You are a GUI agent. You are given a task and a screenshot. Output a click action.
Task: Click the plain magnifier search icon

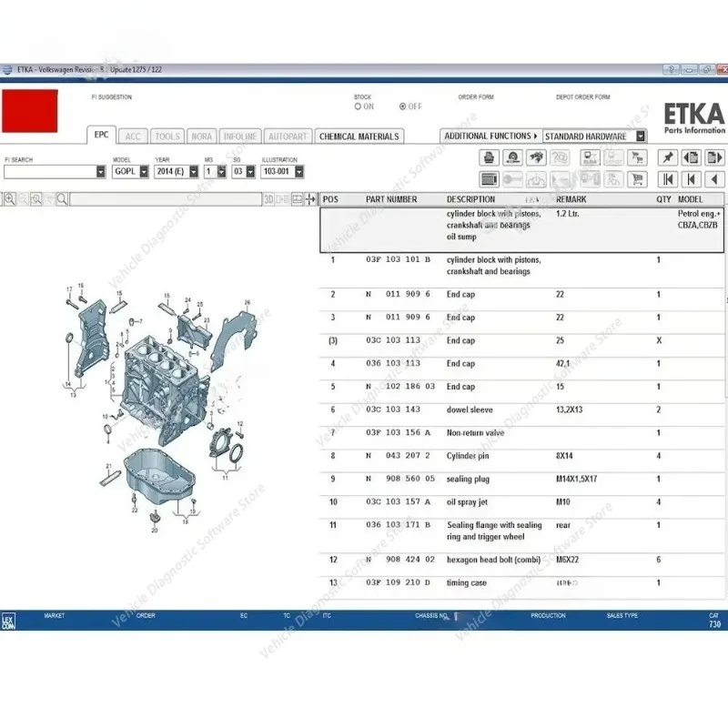(62, 199)
